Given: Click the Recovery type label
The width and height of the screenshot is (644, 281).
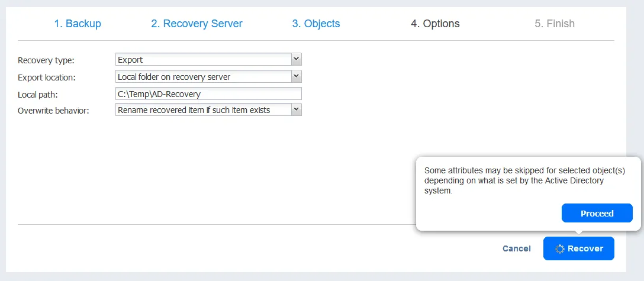Looking at the screenshot, I should click(x=47, y=60).
